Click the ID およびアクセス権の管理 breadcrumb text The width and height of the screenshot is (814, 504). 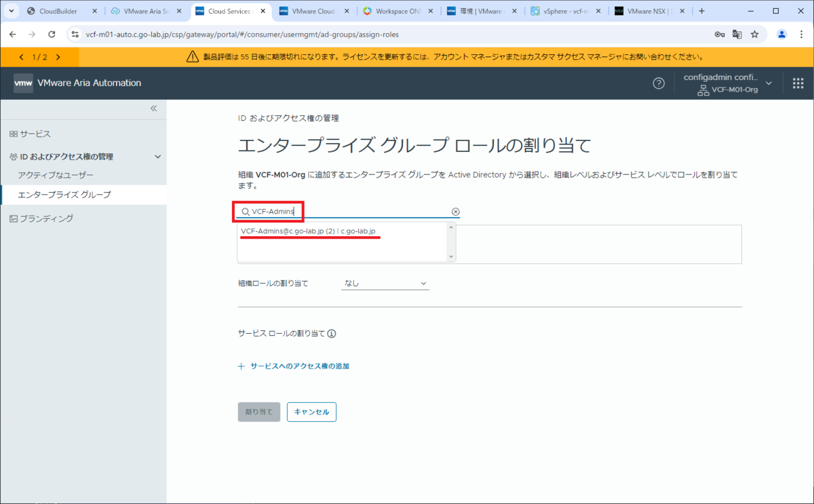click(x=288, y=118)
